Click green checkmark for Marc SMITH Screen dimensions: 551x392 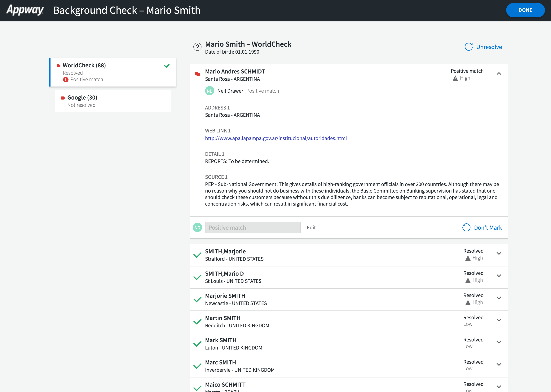197,366
